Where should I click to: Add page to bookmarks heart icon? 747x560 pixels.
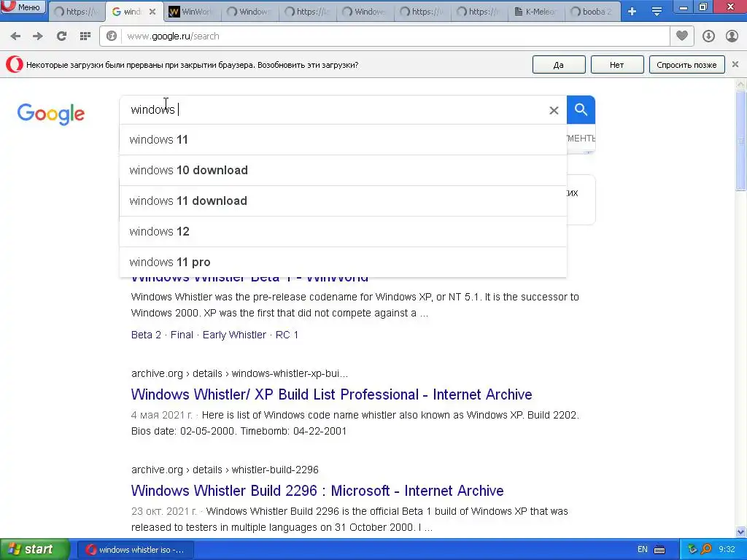pos(682,36)
